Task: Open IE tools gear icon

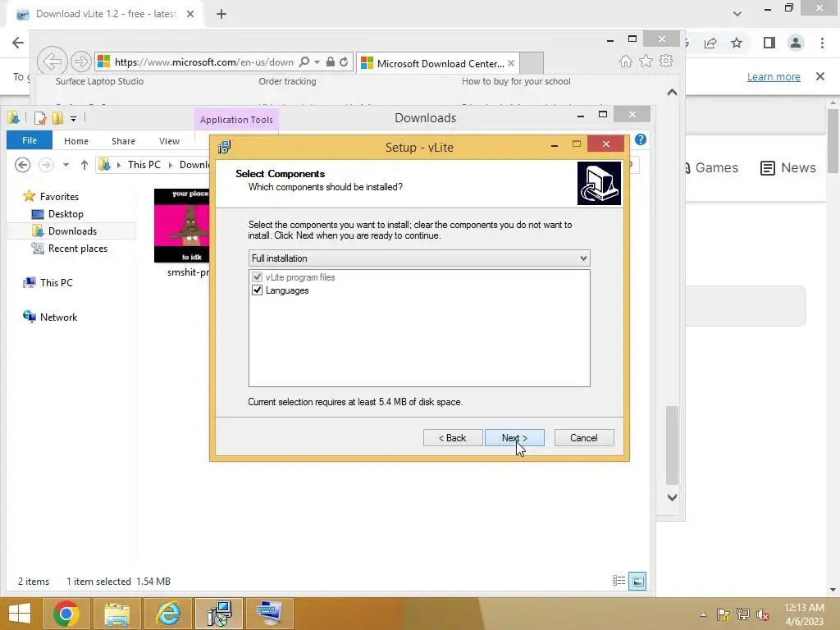Action: coord(666,61)
